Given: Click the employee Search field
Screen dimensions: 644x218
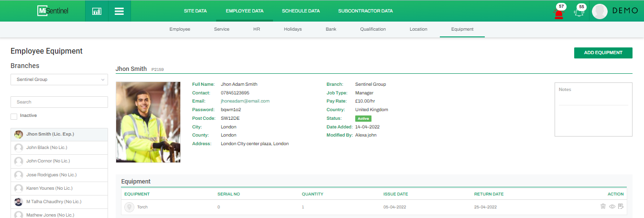Looking at the screenshot, I should [59, 102].
